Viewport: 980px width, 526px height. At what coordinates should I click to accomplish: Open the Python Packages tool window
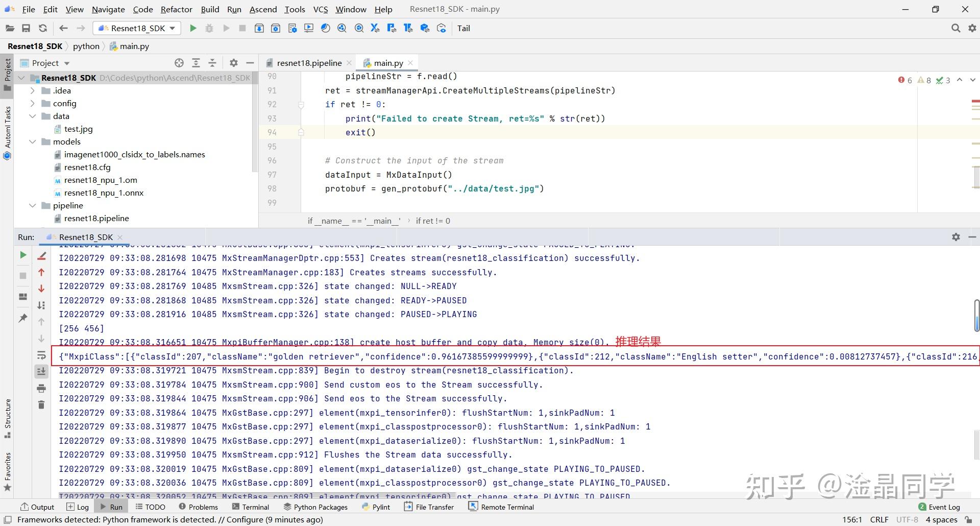tap(315, 507)
